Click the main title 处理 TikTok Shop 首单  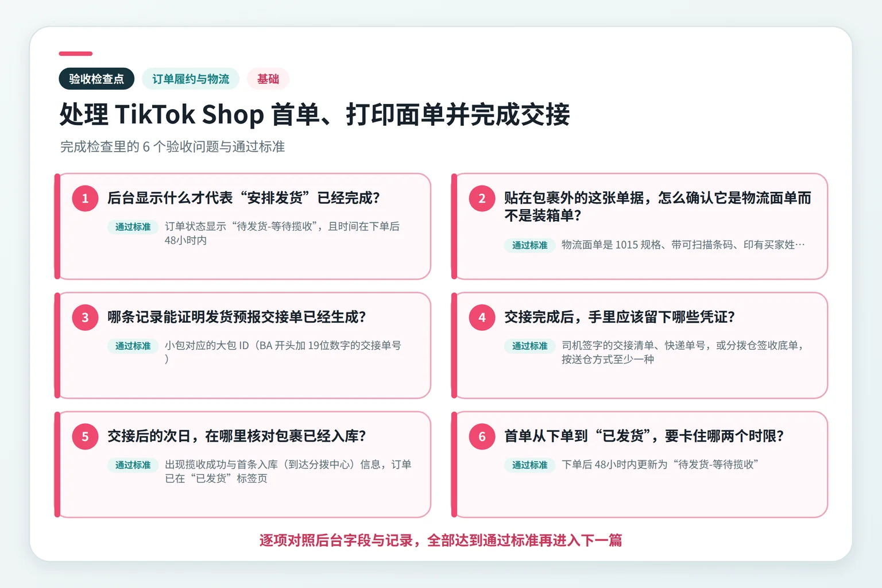(315, 114)
